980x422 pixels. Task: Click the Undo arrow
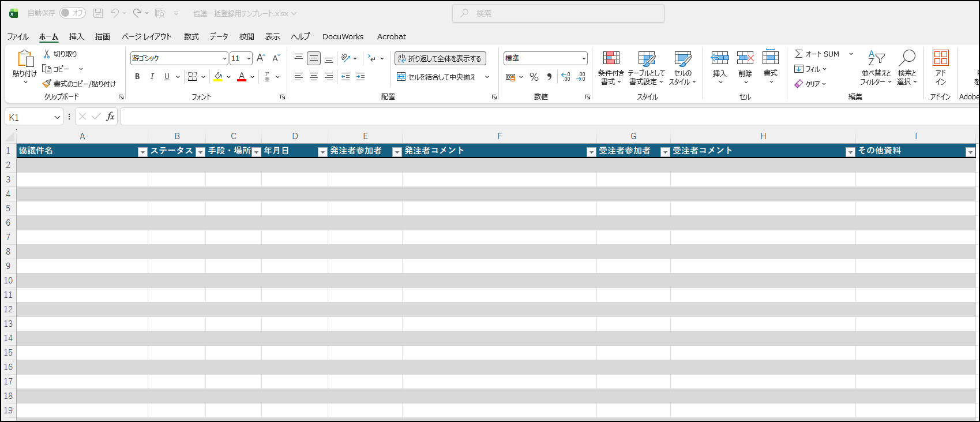point(114,13)
